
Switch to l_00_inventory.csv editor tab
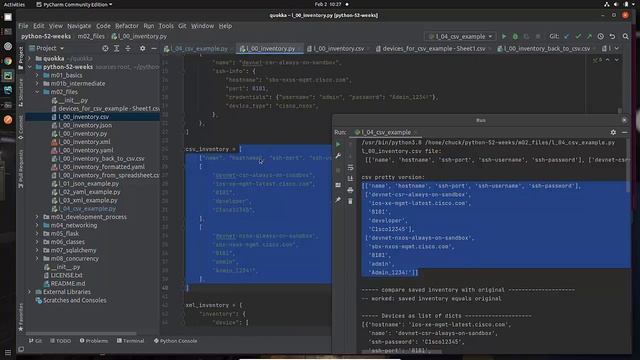338,49
